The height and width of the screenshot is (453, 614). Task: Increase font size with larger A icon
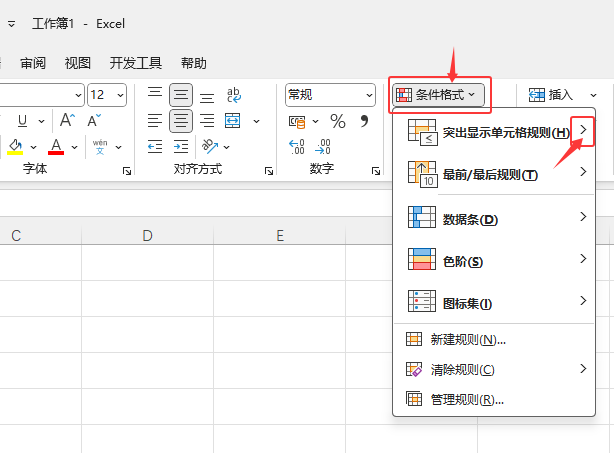[x=67, y=120]
